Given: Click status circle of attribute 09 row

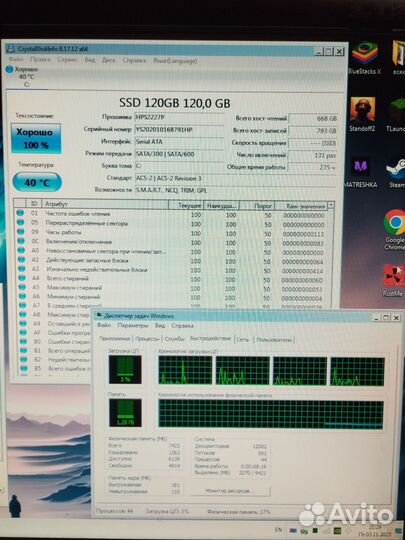Looking at the screenshot, I should (21, 232).
